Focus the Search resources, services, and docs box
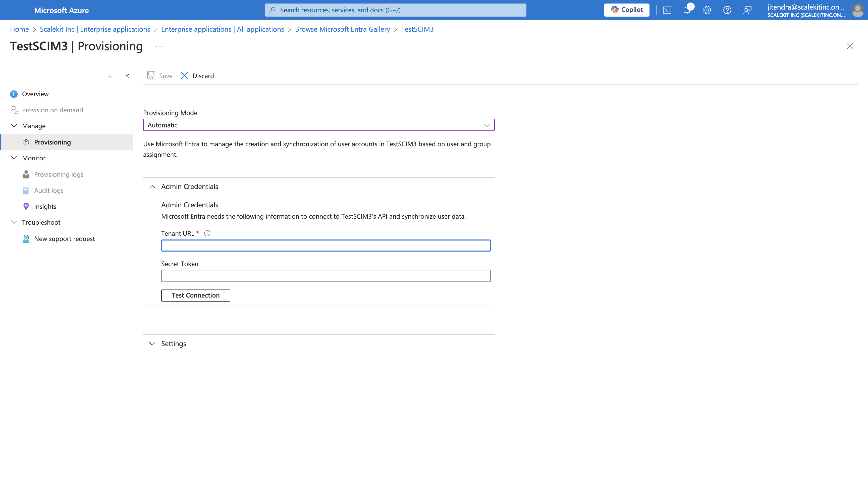Image resolution: width=868 pixels, height=482 pixels. [x=396, y=10]
